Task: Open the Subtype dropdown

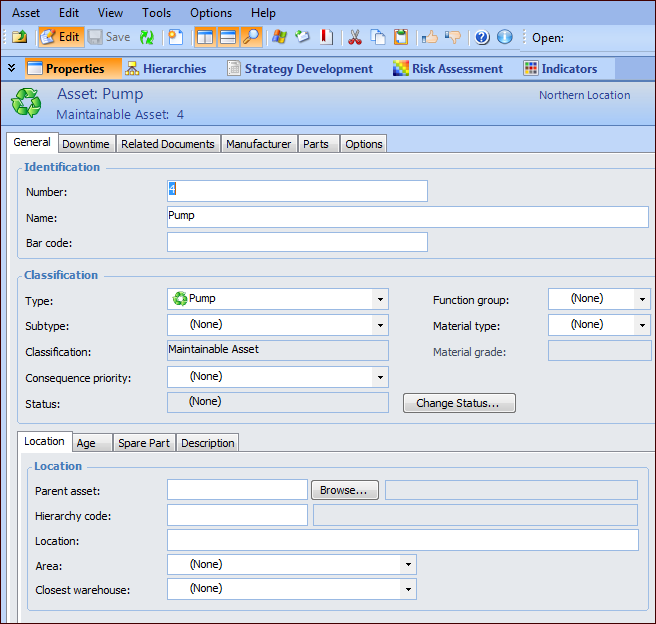Action: point(379,325)
